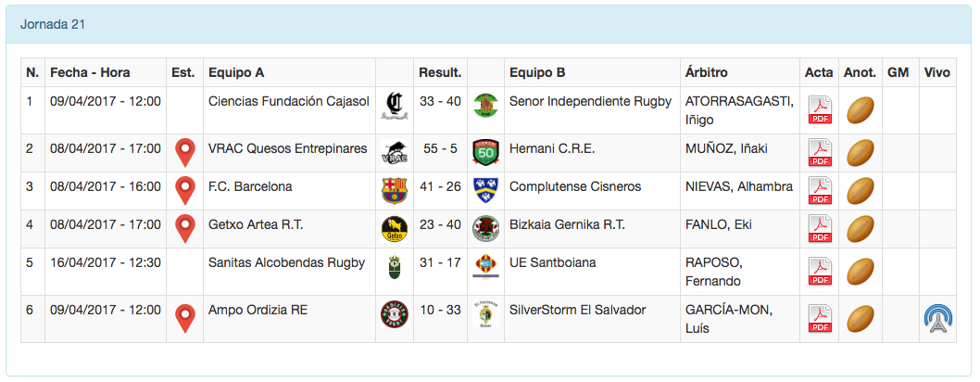The width and height of the screenshot is (980, 382).
Task: Click the rugby ball icon for match 2
Action: 861,151
